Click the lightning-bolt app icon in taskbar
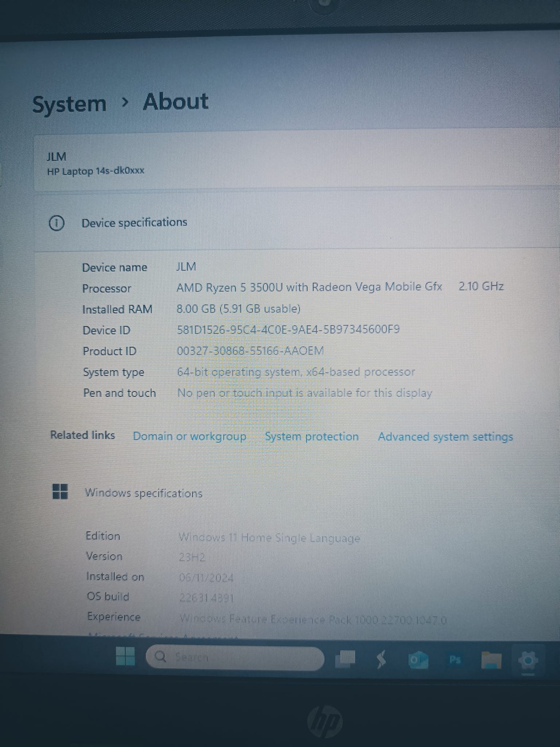Viewport: 560px width, 747px height. click(381, 659)
